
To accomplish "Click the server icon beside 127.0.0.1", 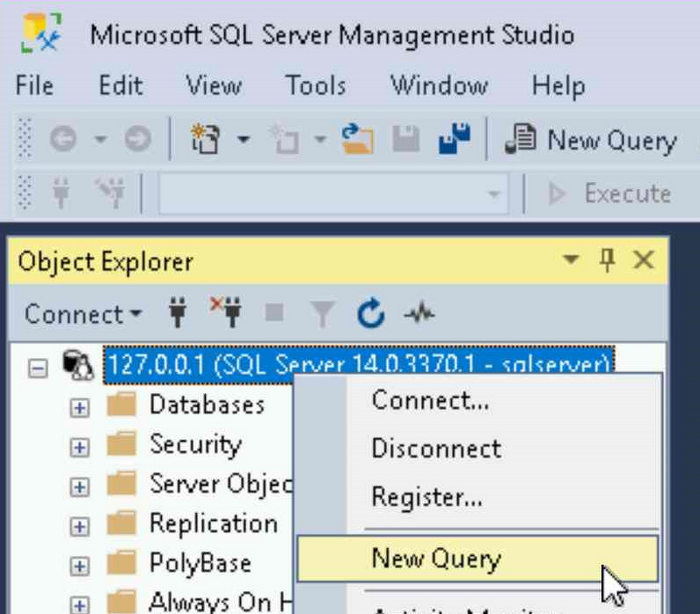I will click(78, 365).
